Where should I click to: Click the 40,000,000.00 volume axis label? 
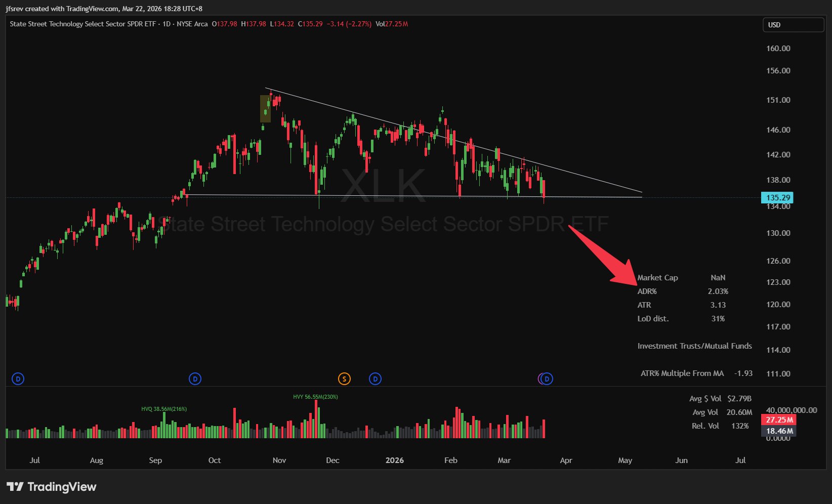[x=792, y=410]
